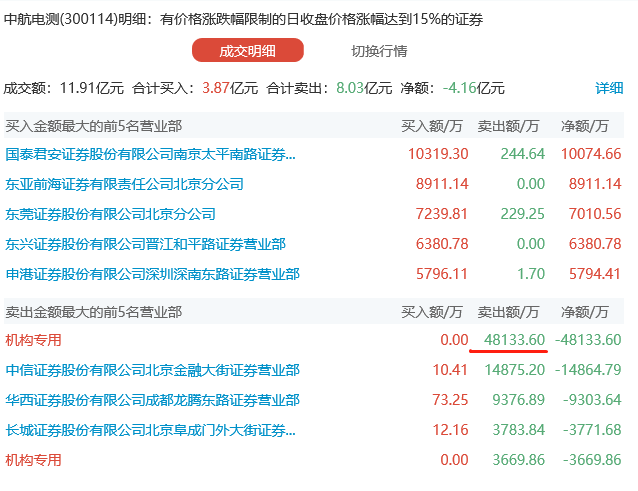This screenshot has width=638, height=491.
Task: Open 华西证券成都龙腾东路营业部 link
Action: (153, 400)
